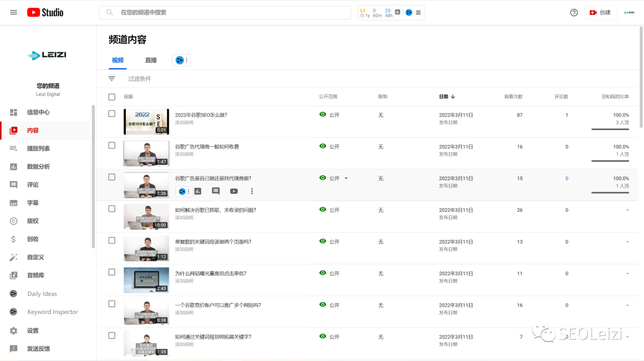
Task: Open the help question mark icon
Action: pos(574,13)
